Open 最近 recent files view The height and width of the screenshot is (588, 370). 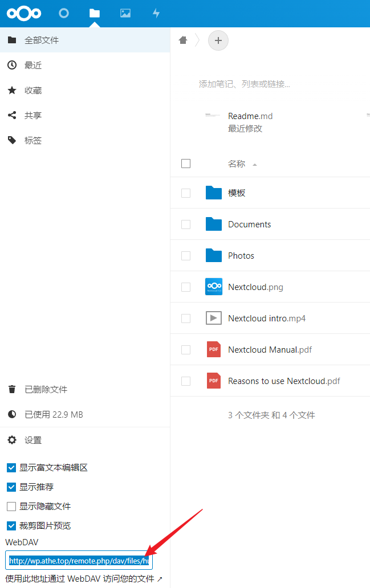(85, 66)
